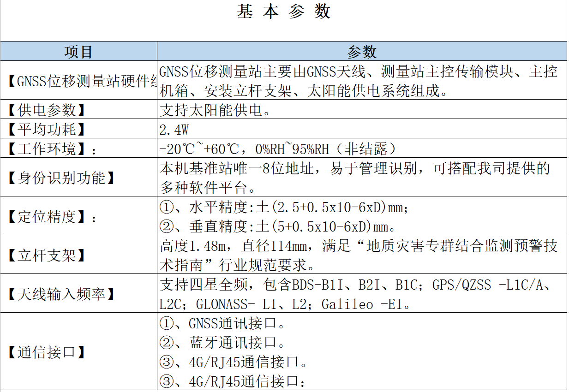Select the 支持太阳能供电 value cell

[362, 110]
